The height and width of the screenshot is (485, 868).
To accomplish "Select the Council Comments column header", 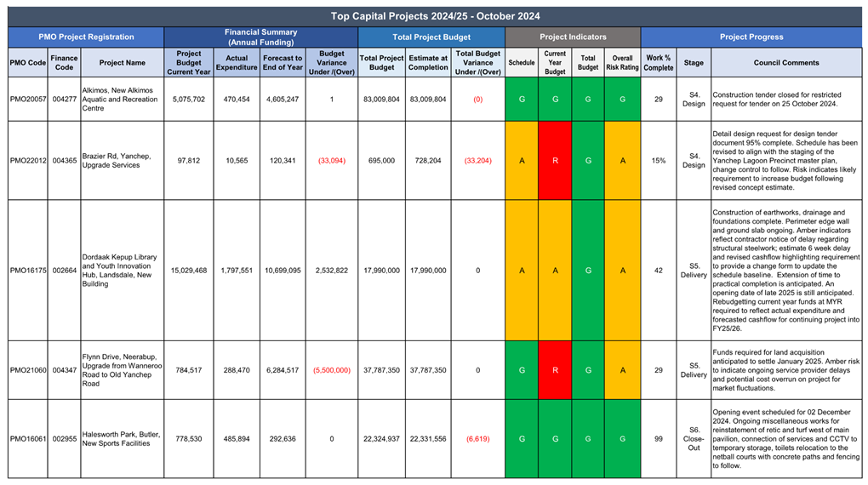I will coord(785,63).
